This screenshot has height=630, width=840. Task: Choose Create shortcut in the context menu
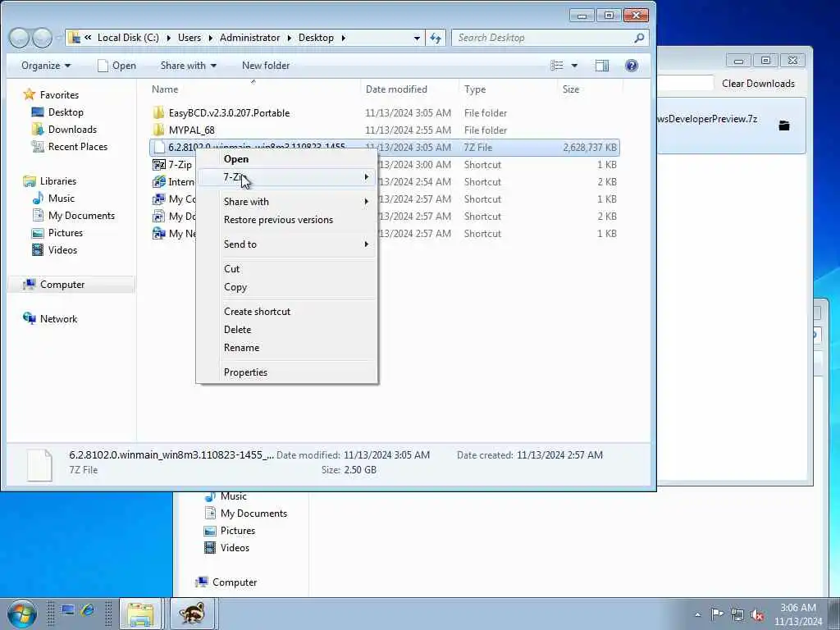(288, 312)
